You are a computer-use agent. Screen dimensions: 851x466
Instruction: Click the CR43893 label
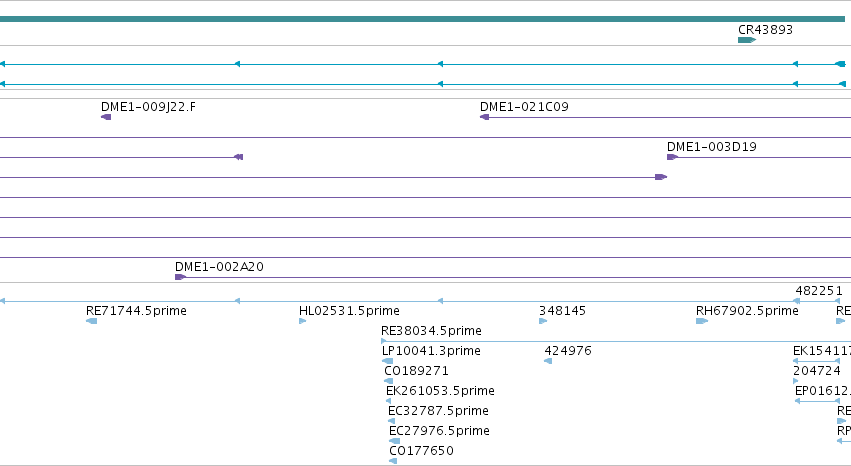coord(765,30)
